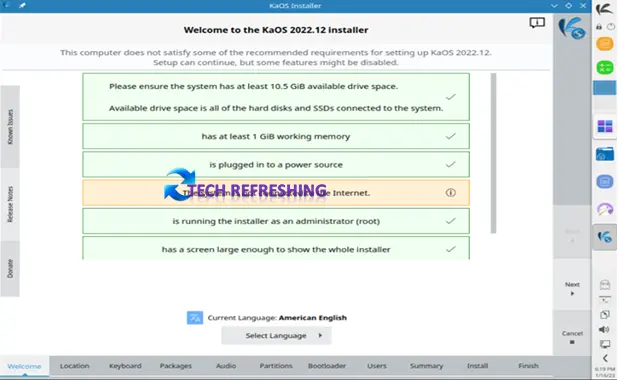Click the language translate icon beside Current Language
This screenshot has width=619, height=381.
[x=195, y=317]
